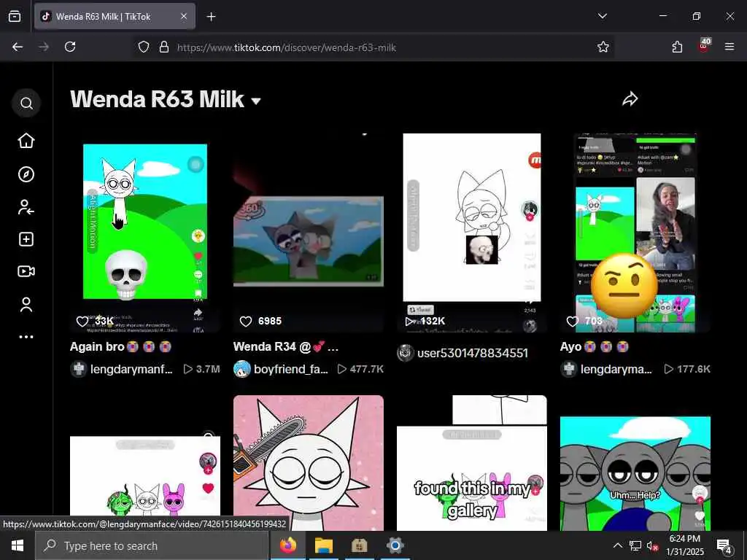Image resolution: width=747 pixels, height=560 pixels.
Task: Expand the Wenda R63 Milk title dropdown
Action: pyautogui.click(x=256, y=101)
